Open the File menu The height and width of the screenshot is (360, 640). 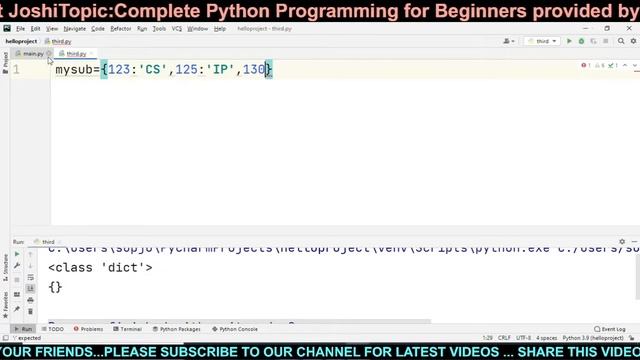pyautogui.click(x=20, y=29)
